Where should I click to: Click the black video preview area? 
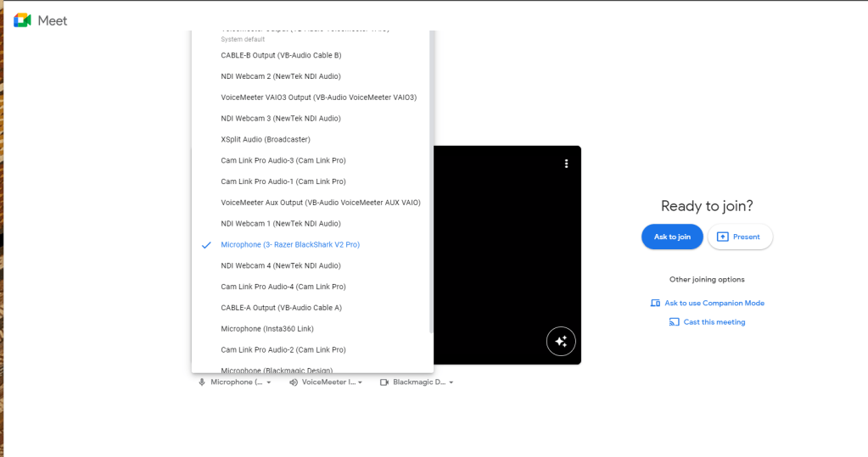coord(507,255)
